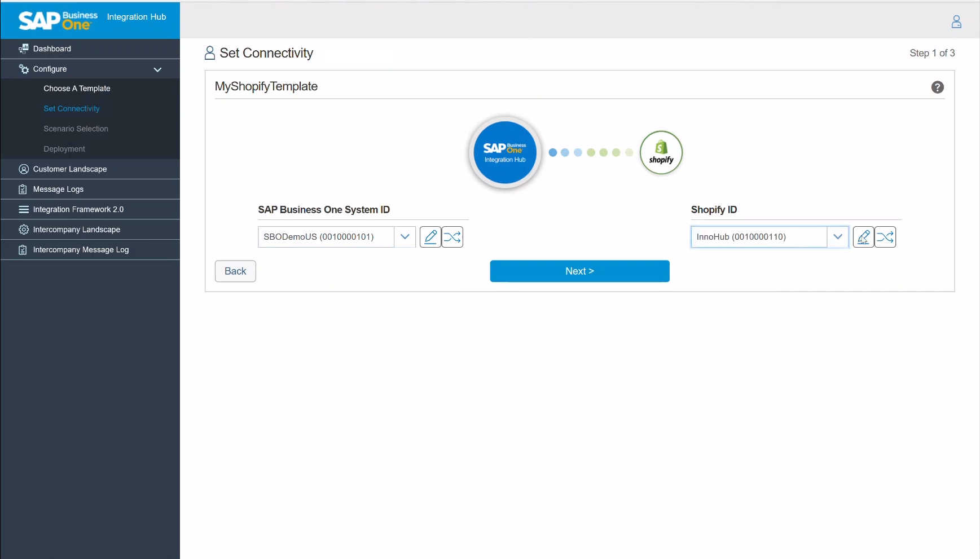The height and width of the screenshot is (559, 980).
Task: Go to Choose A Template
Action: click(x=77, y=89)
